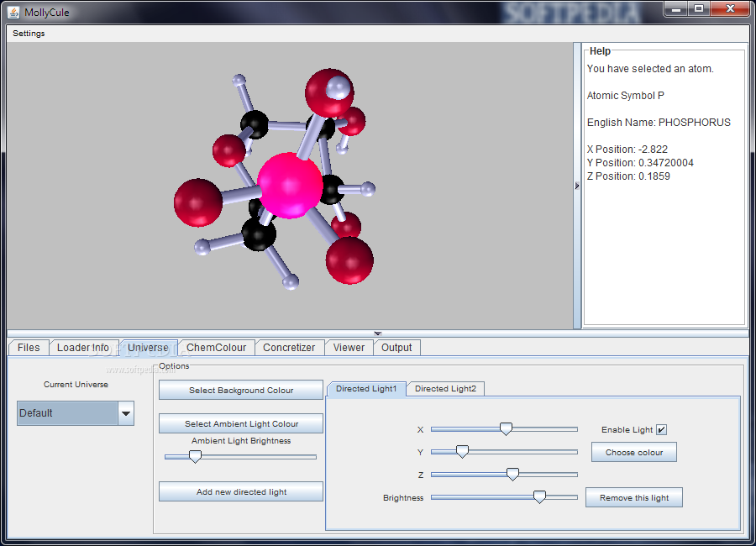Switch to the Directed Light2 tab
The width and height of the screenshot is (756, 546).
pyautogui.click(x=445, y=389)
